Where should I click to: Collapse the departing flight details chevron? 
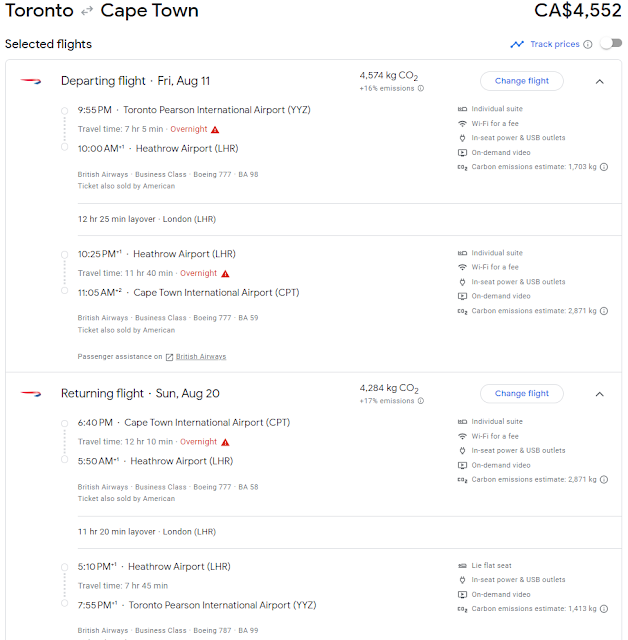[599, 82]
